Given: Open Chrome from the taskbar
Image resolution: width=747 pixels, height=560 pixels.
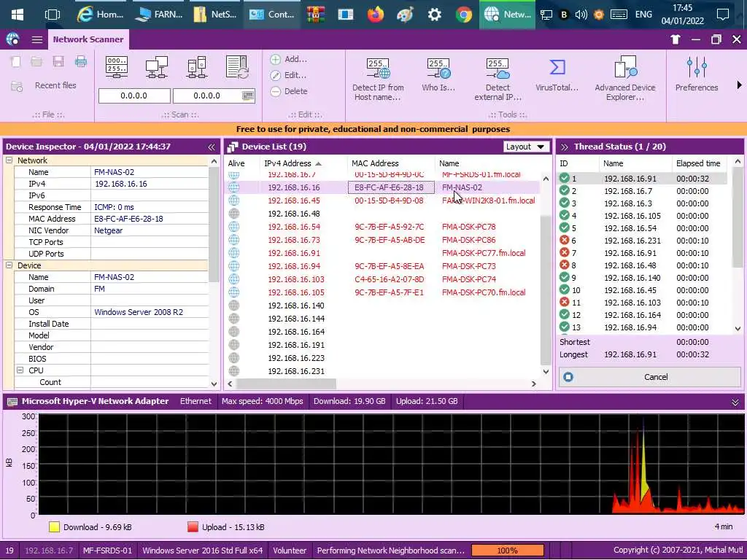Looking at the screenshot, I should [463, 15].
